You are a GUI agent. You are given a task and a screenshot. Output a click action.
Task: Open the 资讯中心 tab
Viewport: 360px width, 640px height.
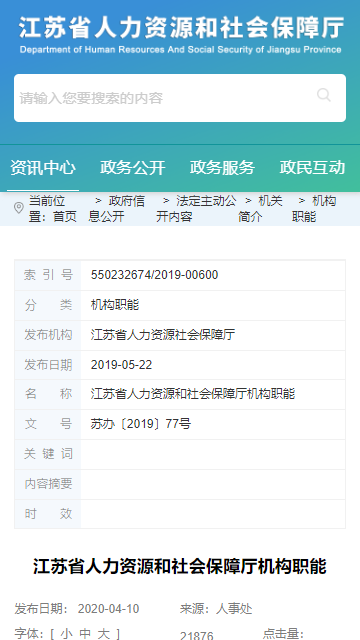coord(43,168)
